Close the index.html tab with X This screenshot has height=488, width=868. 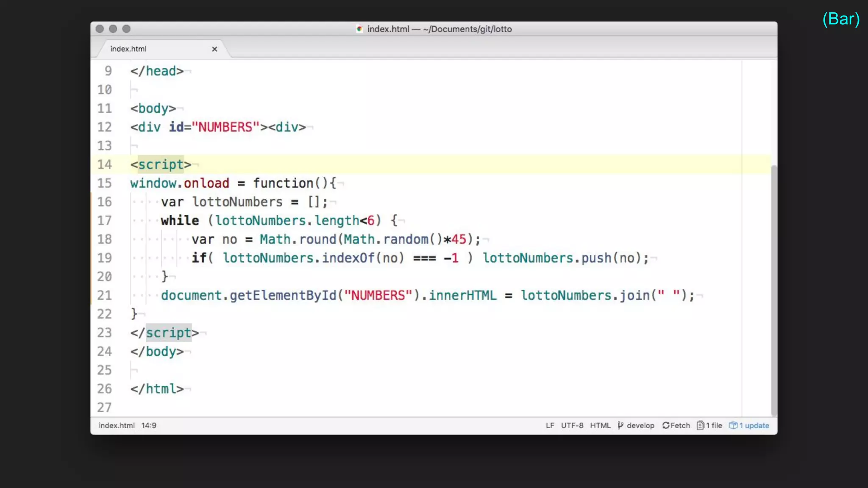[x=214, y=49]
